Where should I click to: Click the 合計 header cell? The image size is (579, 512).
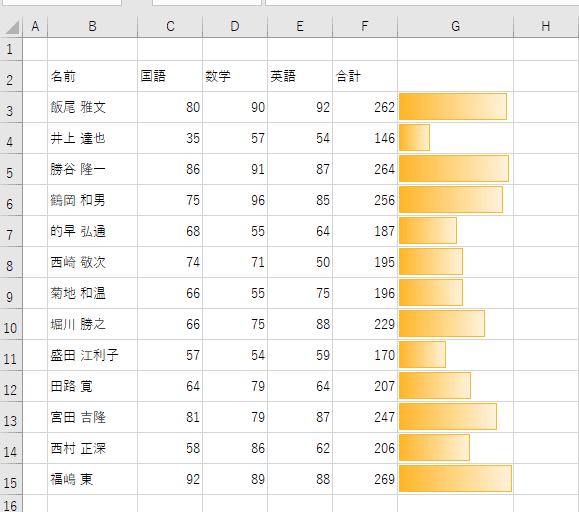[365, 76]
